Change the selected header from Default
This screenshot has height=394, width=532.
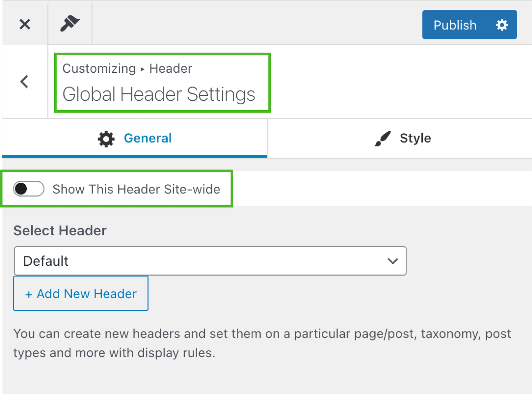pos(210,261)
